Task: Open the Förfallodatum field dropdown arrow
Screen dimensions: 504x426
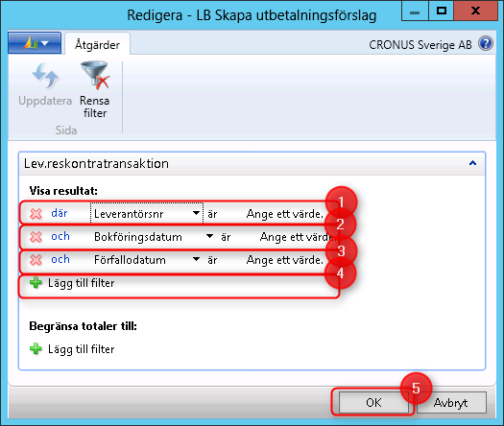Action: (x=196, y=259)
